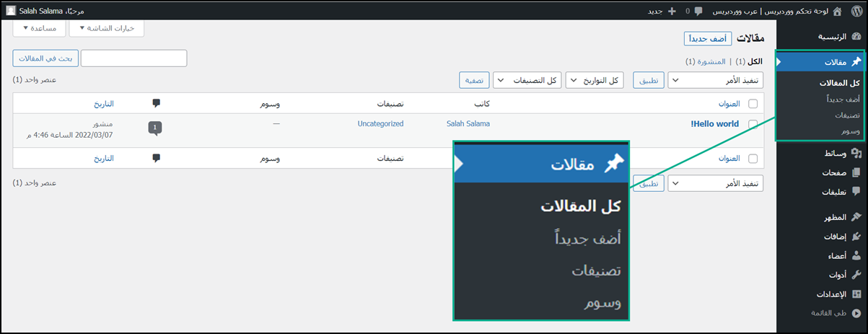This screenshot has width=868, height=334.
Task: Open the تعليقات comments menu
Action: click(x=822, y=192)
